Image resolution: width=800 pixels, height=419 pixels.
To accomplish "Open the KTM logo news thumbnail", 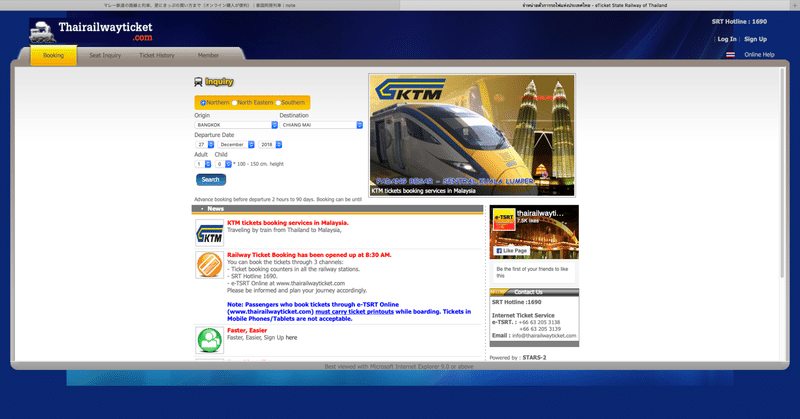I will (x=210, y=233).
